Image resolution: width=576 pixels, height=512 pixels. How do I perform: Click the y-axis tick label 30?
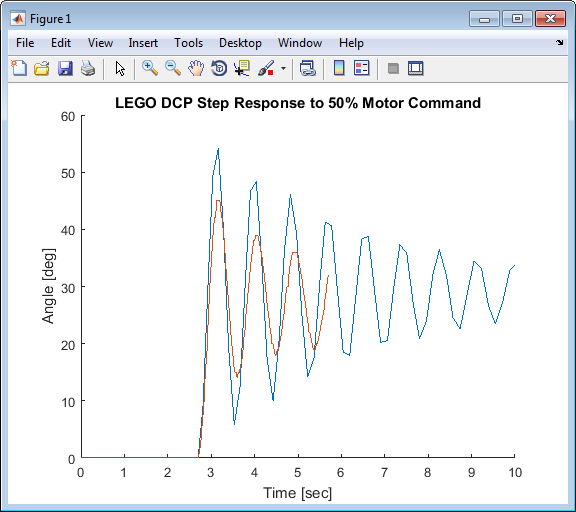click(68, 288)
